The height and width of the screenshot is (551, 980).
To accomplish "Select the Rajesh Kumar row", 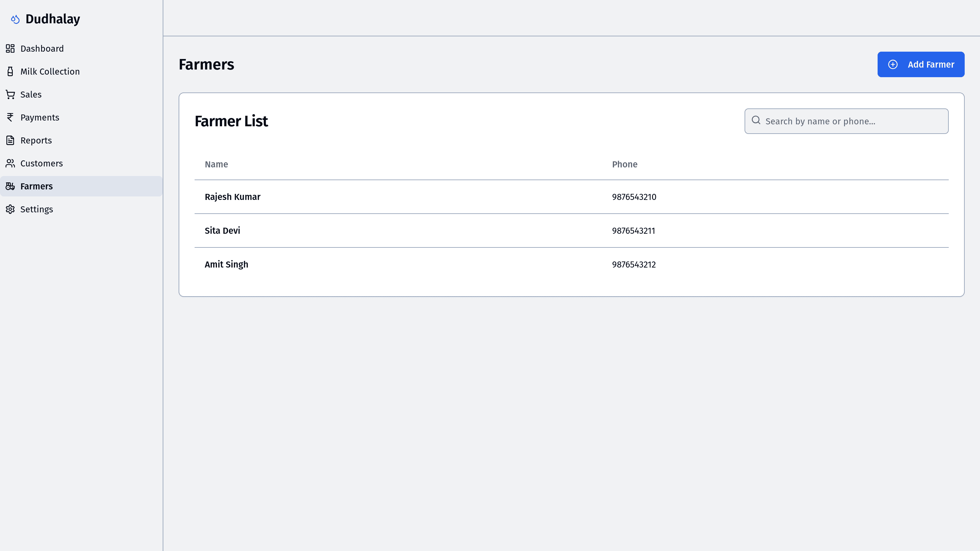I will [x=233, y=197].
